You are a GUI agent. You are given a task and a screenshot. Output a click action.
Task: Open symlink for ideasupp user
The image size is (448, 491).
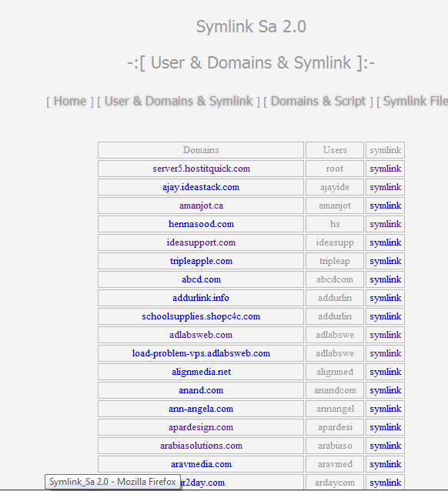click(x=386, y=242)
